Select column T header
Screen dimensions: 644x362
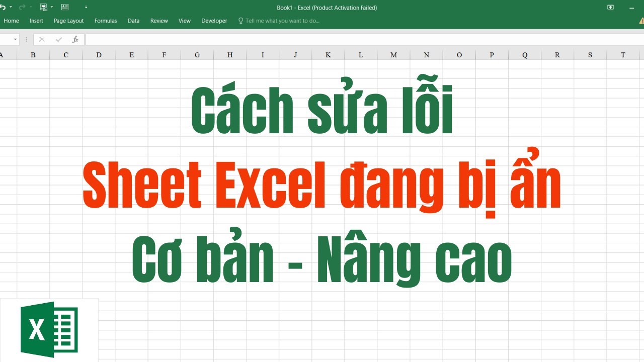tap(623, 55)
